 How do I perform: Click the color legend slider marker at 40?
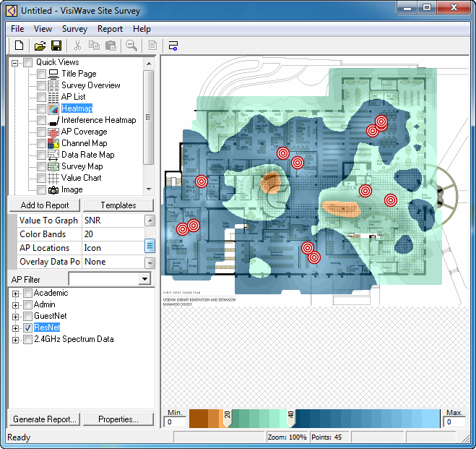[292, 418]
